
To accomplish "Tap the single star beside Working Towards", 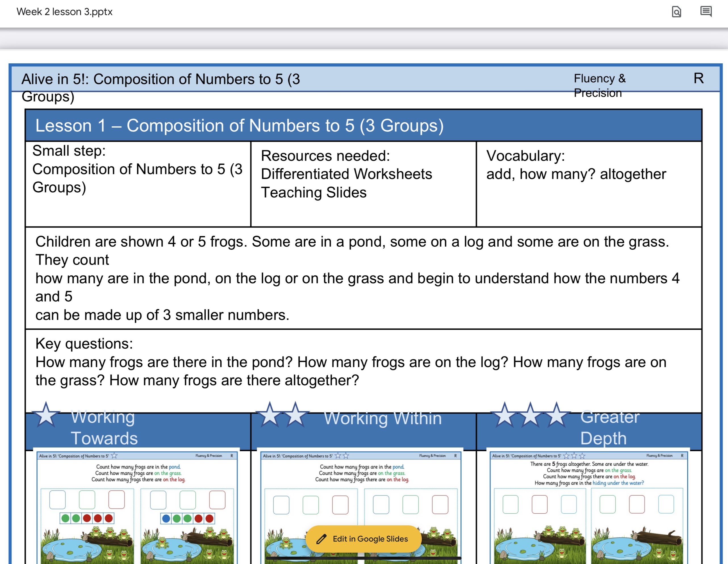I will point(46,414).
